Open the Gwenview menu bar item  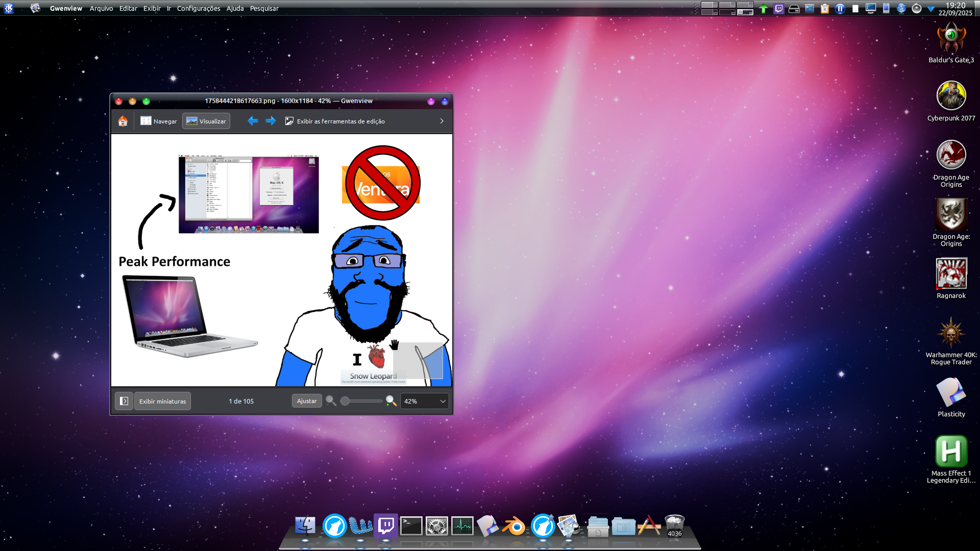(x=66, y=8)
